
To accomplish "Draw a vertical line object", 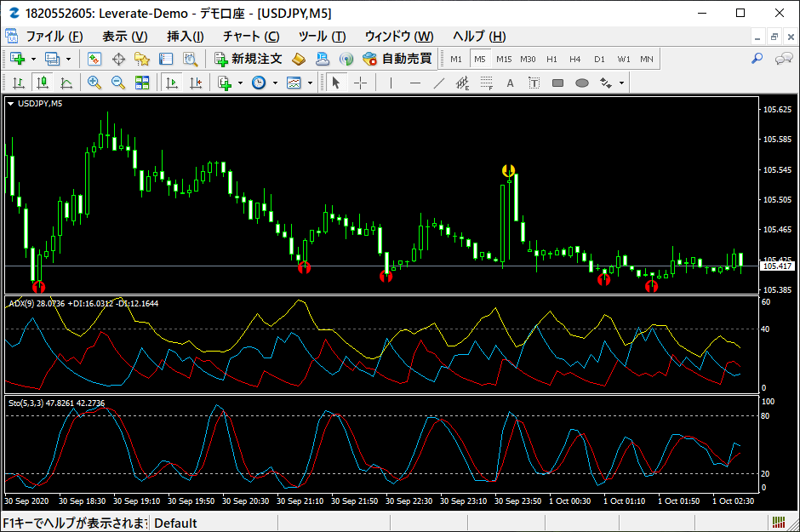I will pos(391,83).
